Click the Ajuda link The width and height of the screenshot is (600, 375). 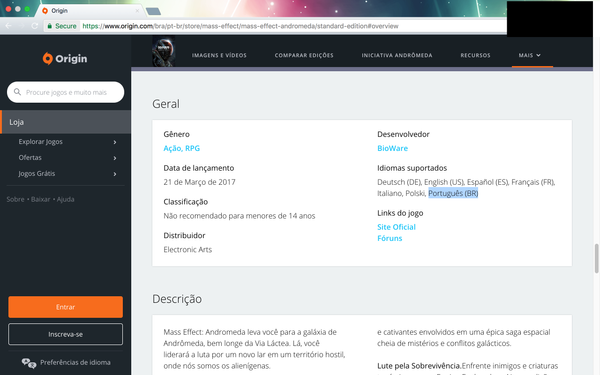(65, 199)
